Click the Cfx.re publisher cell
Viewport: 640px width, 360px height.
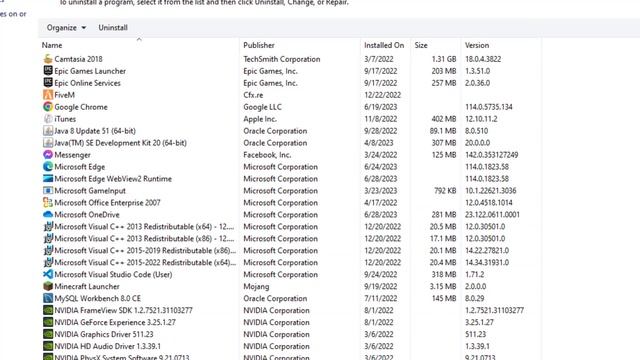tap(253, 95)
